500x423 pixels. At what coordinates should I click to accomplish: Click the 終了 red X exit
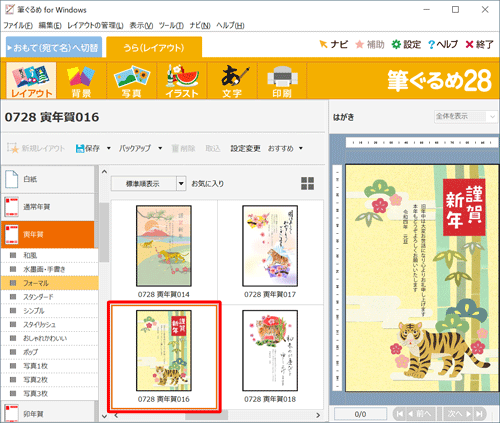479,44
